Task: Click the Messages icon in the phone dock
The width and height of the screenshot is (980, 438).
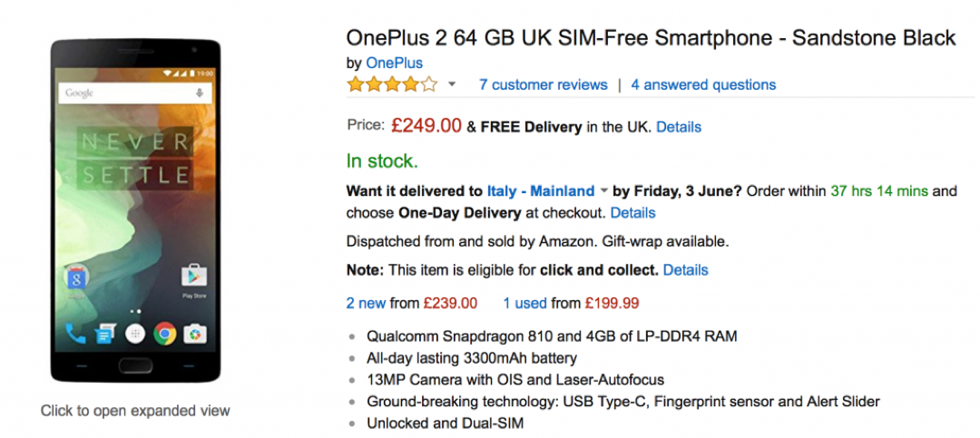Action: pos(105,335)
